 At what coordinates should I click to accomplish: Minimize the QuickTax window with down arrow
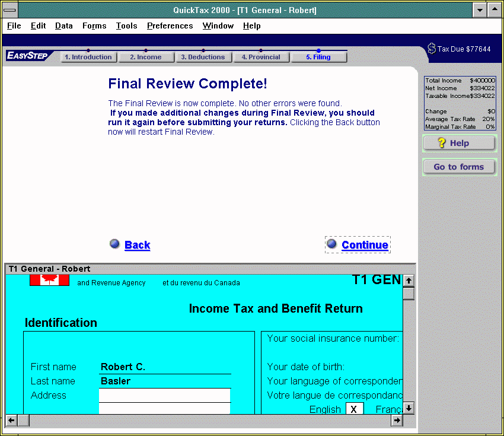click(480, 10)
